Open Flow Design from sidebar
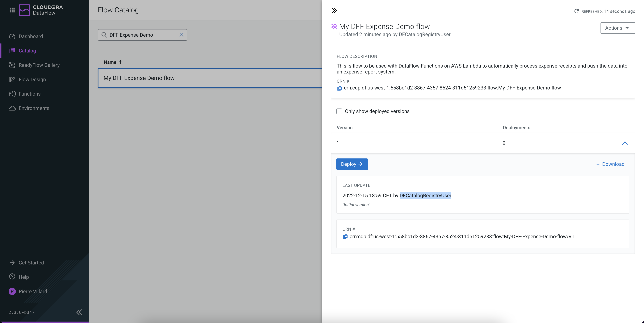This screenshot has height=323, width=644. click(32, 80)
